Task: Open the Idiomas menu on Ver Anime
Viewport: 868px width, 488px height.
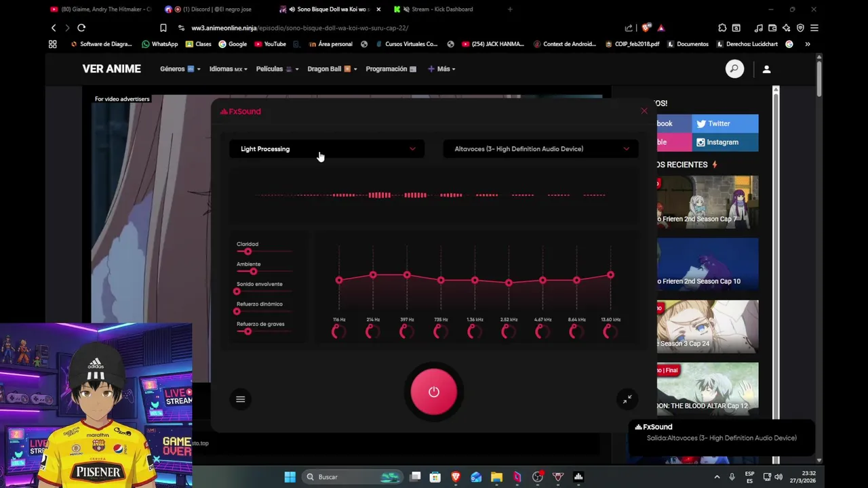Action: [x=228, y=69]
